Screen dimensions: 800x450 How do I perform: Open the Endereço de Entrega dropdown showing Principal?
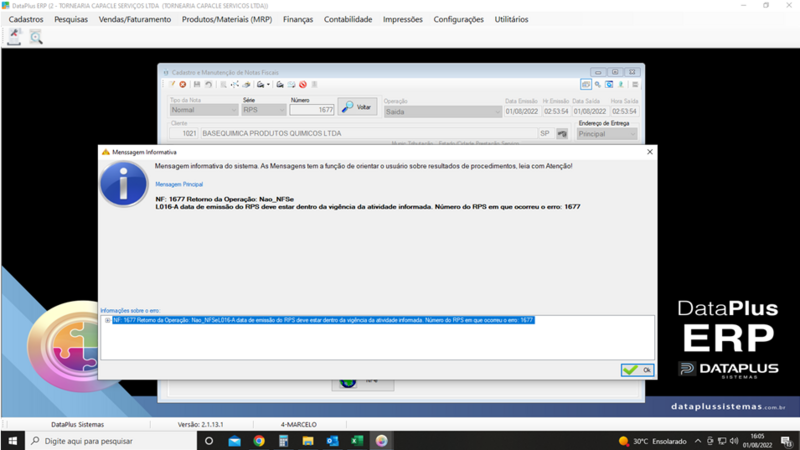point(607,134)
